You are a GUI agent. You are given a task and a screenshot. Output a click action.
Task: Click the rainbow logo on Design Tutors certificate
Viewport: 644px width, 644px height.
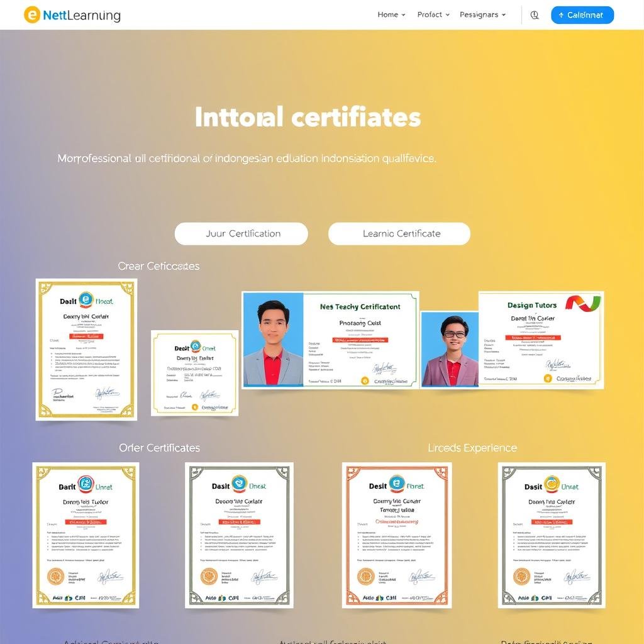(x=582, y=304)
